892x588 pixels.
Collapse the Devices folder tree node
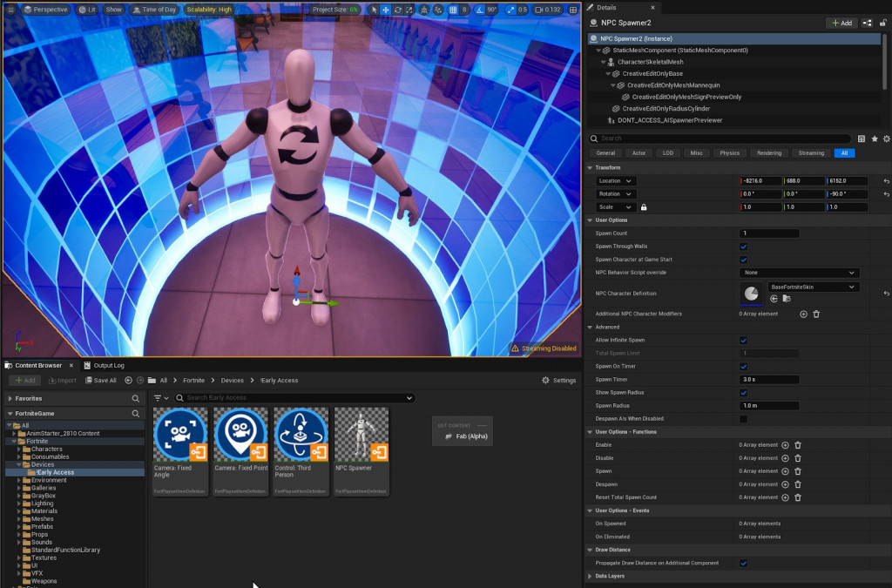pyautogui.click(x=19, y=464)
